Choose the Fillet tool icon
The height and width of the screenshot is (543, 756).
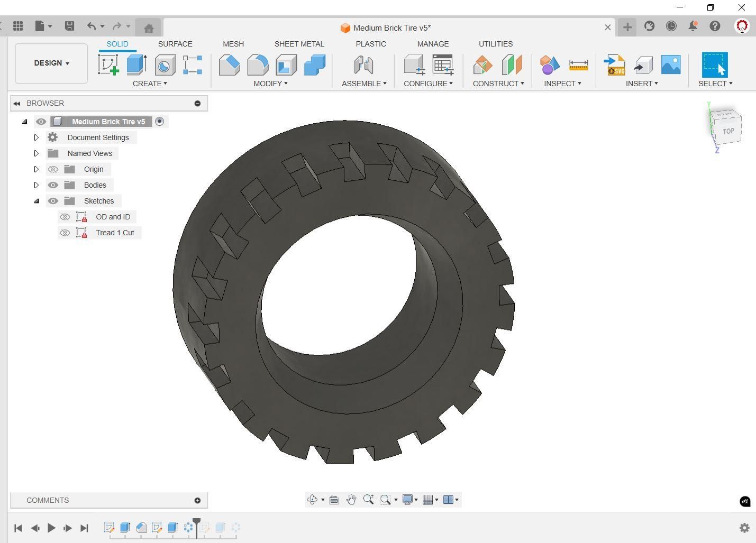pos(258,65)
